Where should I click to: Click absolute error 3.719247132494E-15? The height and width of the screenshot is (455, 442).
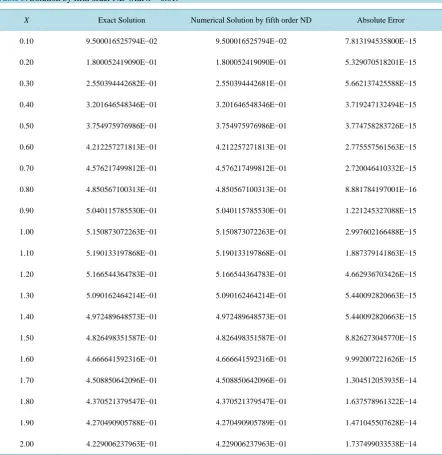[381, 105]
